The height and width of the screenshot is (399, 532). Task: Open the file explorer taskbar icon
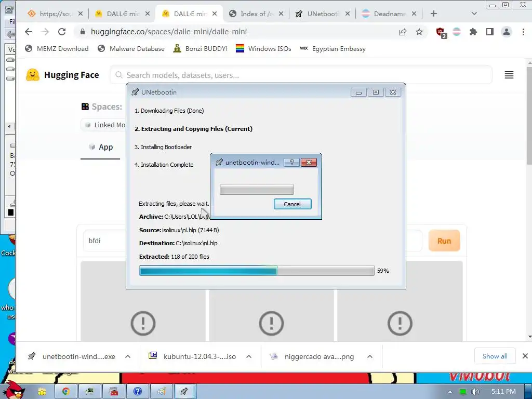pyautogui.click(x=42, y=392)
